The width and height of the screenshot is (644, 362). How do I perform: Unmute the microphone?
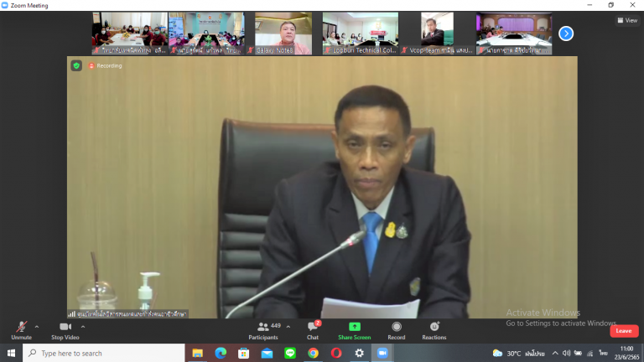[21, 328]
